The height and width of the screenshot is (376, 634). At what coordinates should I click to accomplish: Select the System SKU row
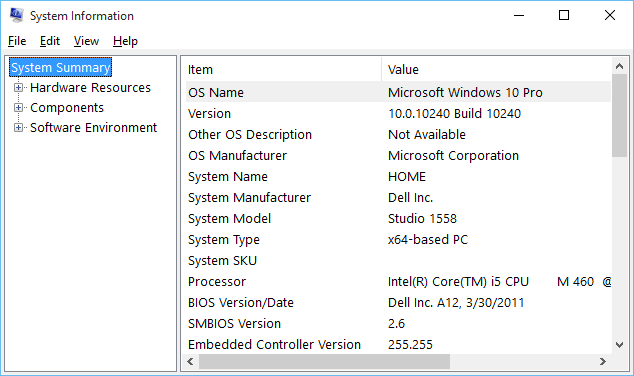pyautogui.click(x=398, y=261)
